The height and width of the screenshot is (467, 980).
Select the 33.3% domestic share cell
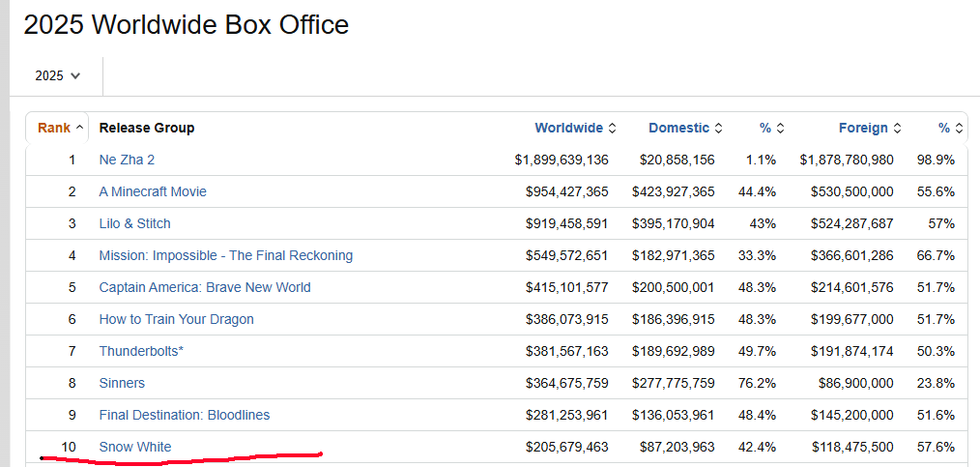pos(757,255)
